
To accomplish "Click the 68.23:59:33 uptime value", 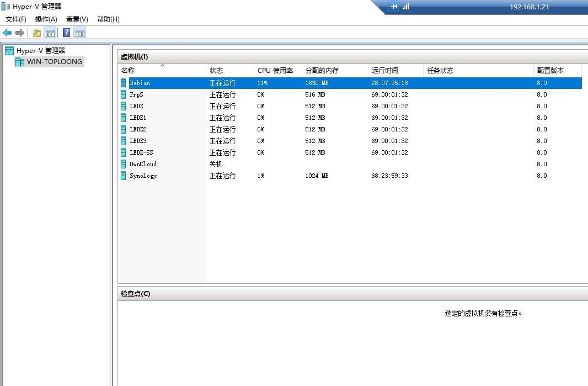I will [389, 176].
